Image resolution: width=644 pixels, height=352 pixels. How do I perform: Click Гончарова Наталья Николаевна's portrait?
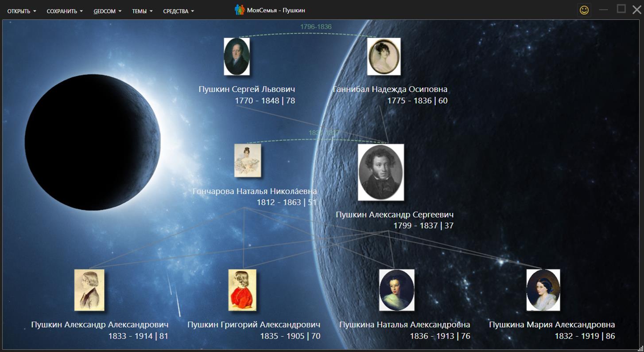point(248,160)
